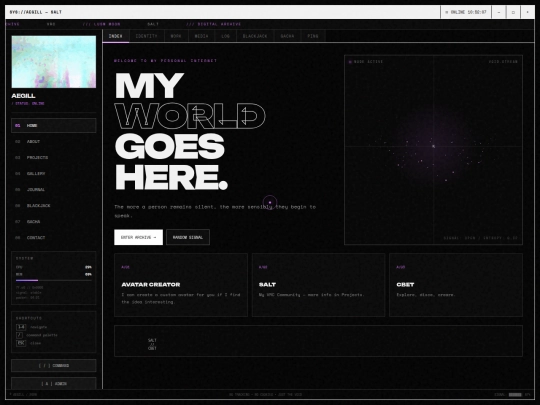Screen dimensions: 540x405
Task: Select 01 HOME in the sidebar
Action: tap(54, 126)
